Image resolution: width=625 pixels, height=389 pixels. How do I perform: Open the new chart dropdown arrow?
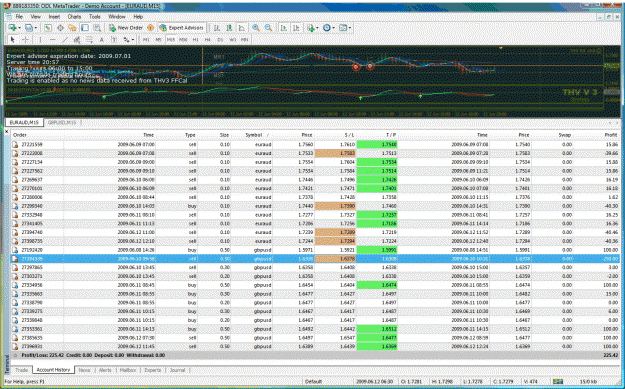coord(19,28)
